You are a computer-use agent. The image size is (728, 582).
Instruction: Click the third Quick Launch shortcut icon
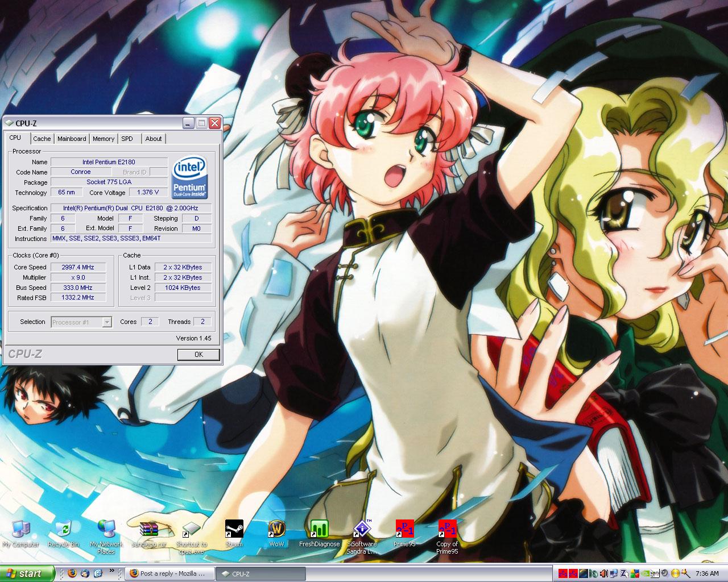(x=98, y=573)
